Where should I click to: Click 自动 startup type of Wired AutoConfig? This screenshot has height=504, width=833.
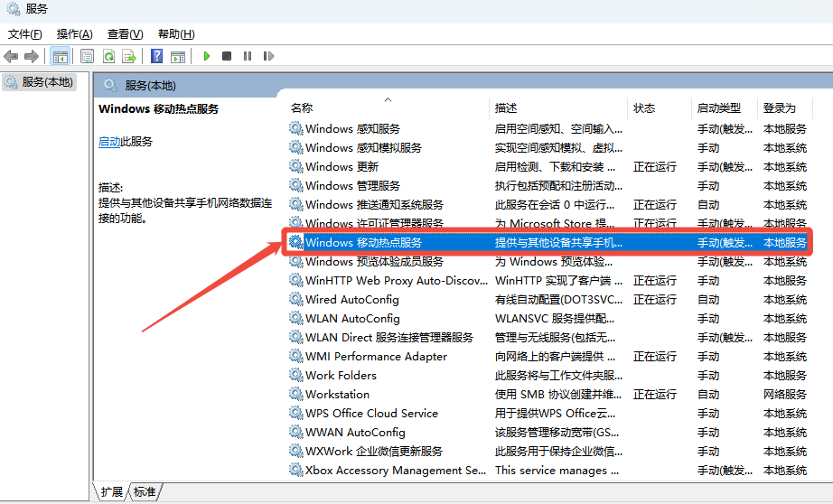[708, 300]
